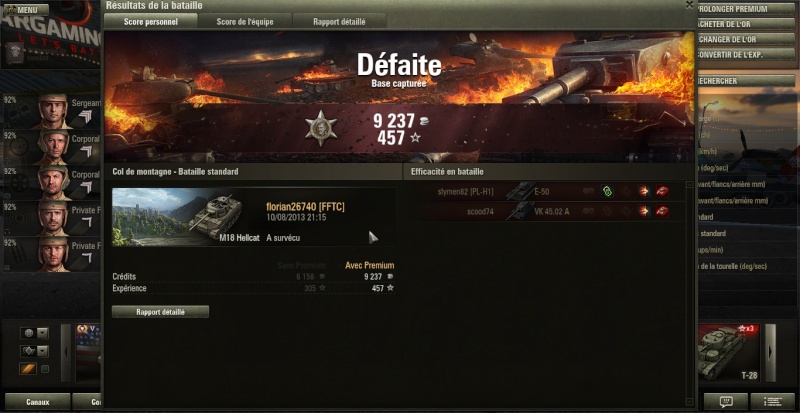
Task: Toggle the small checkbox beside the orange stripe
Action: click(45, 369)
